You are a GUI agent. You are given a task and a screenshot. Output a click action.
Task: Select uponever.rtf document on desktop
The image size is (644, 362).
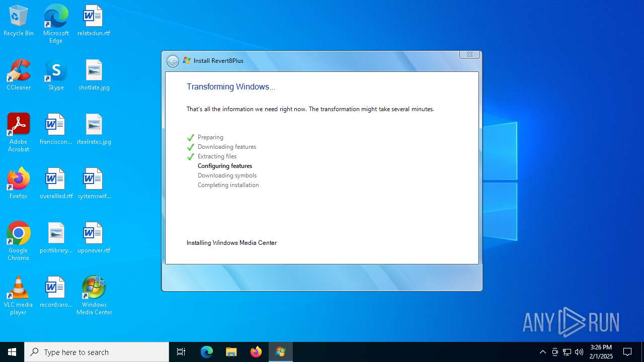pyautogui.click(x=94, y=238)
